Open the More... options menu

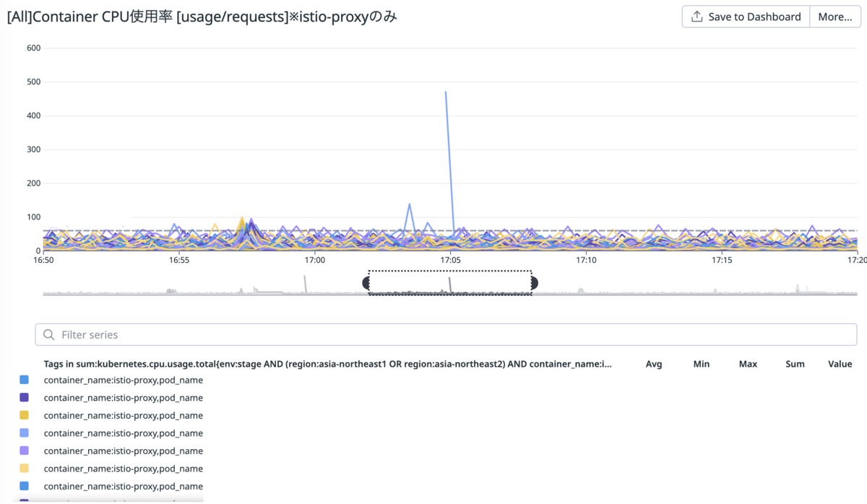click(834, 17)
